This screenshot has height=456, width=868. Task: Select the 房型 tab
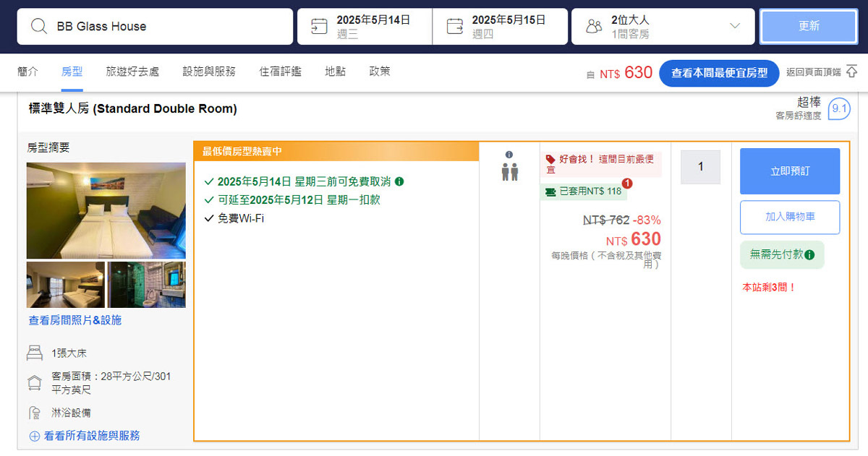[72, 72]
